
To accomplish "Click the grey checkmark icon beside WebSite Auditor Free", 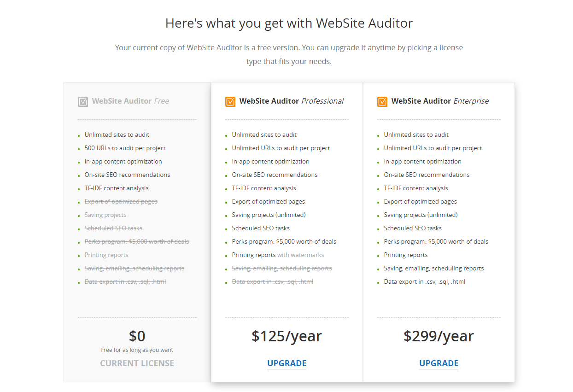I will click(x=83, y=101).
